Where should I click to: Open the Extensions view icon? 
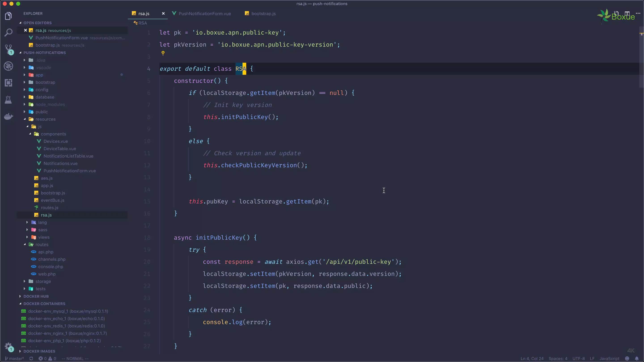[8, 83]
